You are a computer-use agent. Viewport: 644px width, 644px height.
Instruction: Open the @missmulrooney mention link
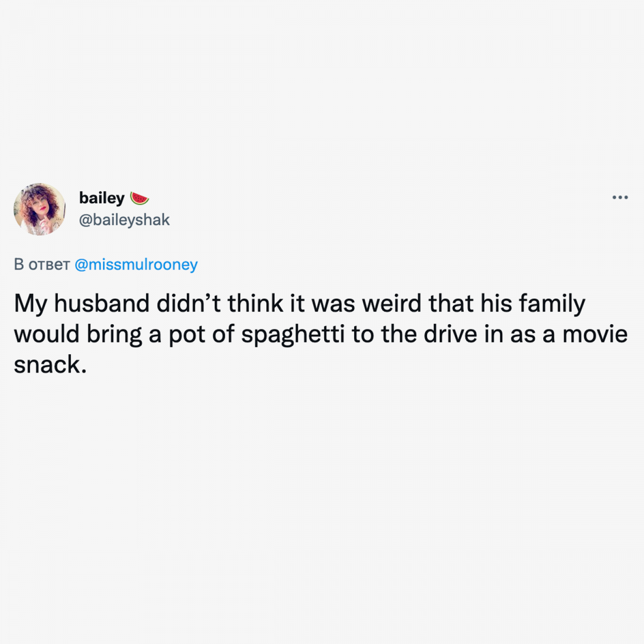click(x=136, y=264)
